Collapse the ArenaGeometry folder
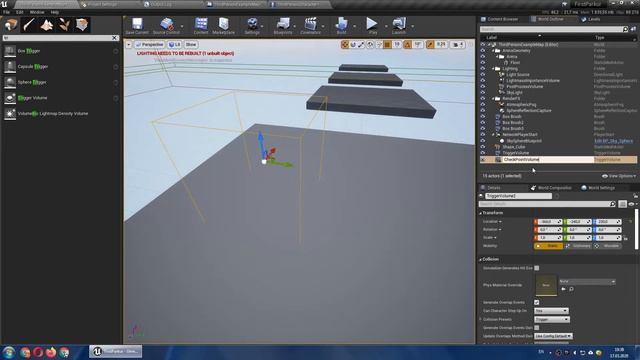 tap(493, 51)
